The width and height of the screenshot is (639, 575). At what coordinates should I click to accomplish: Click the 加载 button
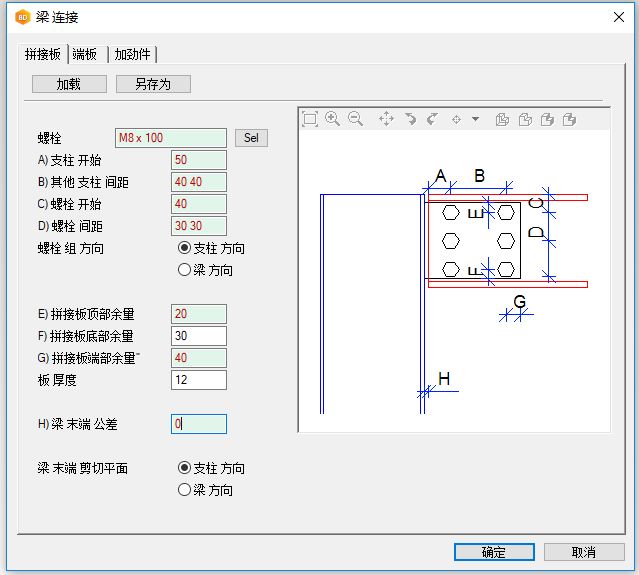(69, 84)
